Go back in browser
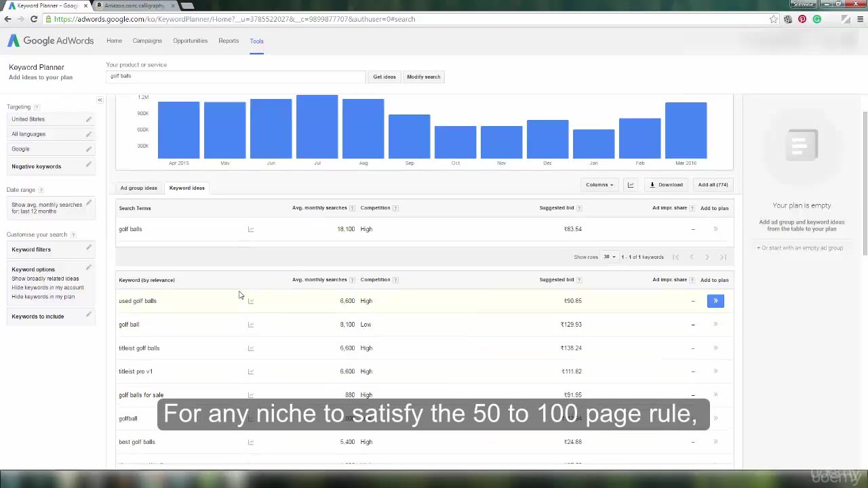The height and width of the screenshot is (488, 868). tap(7, 19)
